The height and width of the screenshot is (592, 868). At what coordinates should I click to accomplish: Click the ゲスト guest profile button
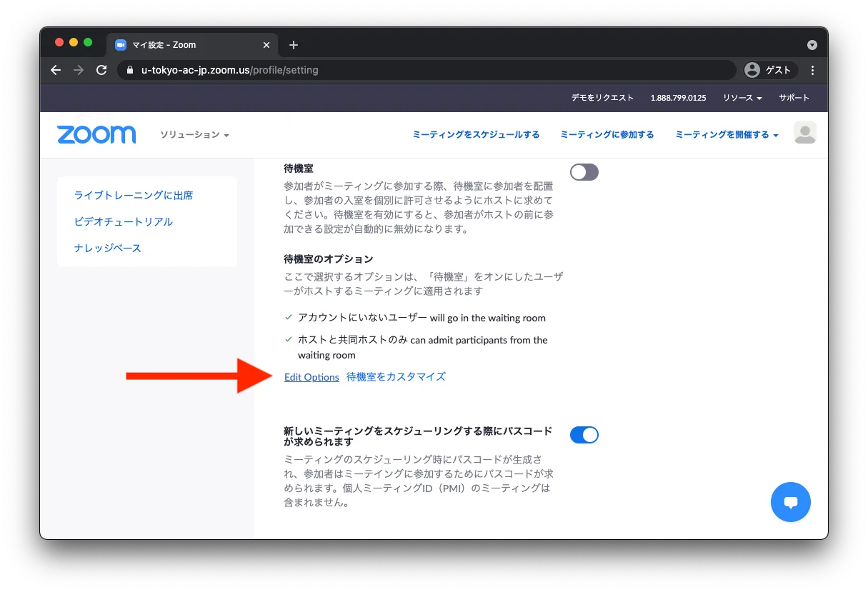point(769,70)
